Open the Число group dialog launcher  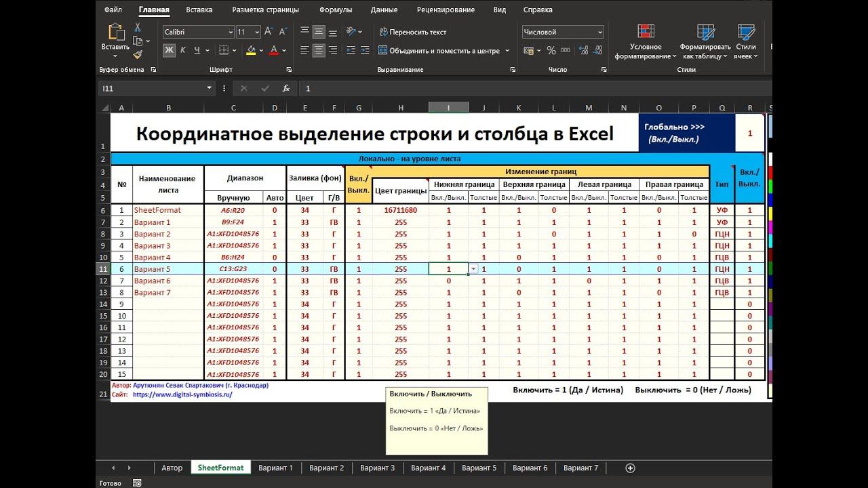coord(606,70)
